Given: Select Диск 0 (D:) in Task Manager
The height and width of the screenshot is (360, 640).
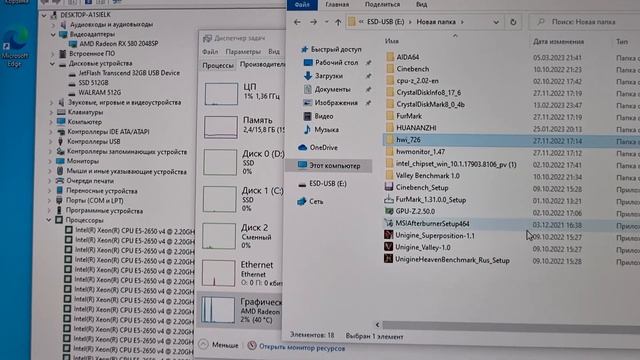Looking at the screenshot, I should [x=242, y=162].
